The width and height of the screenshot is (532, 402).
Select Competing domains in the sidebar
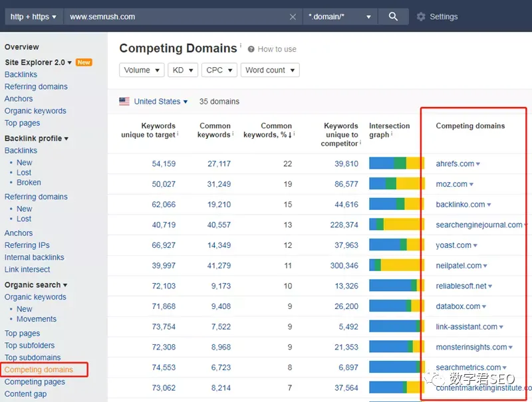pyautogui.click(x=39, y=369)
